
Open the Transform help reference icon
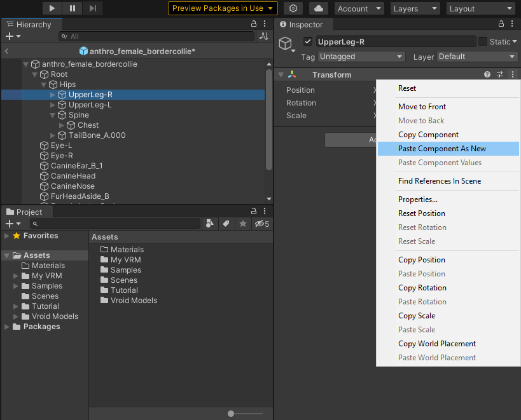coord(487,74)
